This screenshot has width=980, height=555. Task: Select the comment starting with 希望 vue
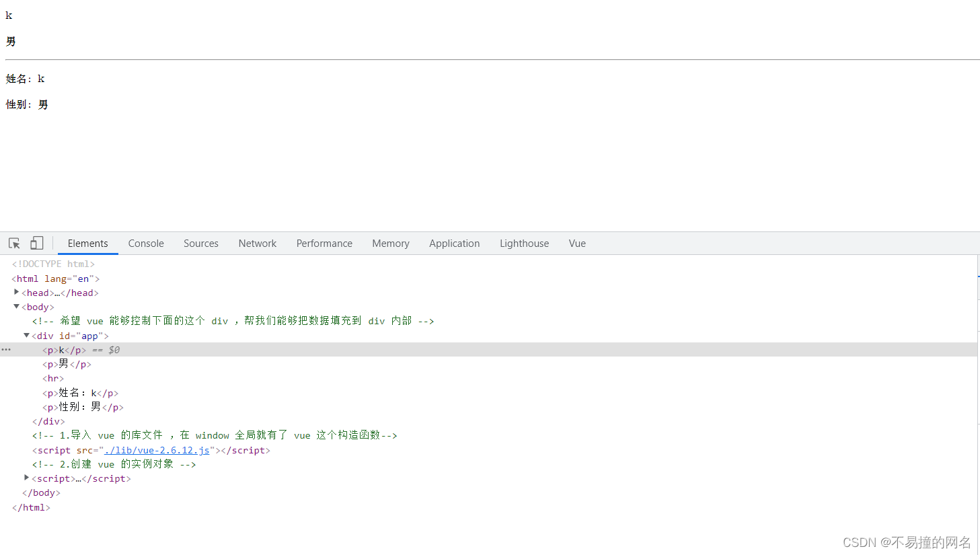click(233, 321)
